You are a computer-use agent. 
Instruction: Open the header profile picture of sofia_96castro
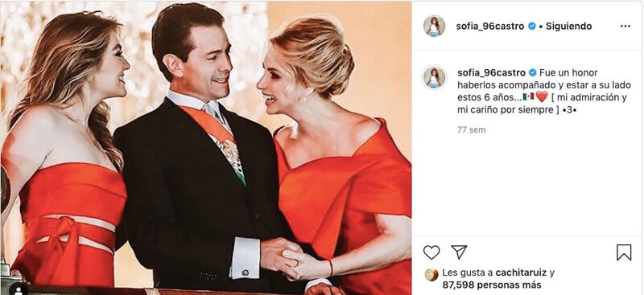tap(434, 27)
